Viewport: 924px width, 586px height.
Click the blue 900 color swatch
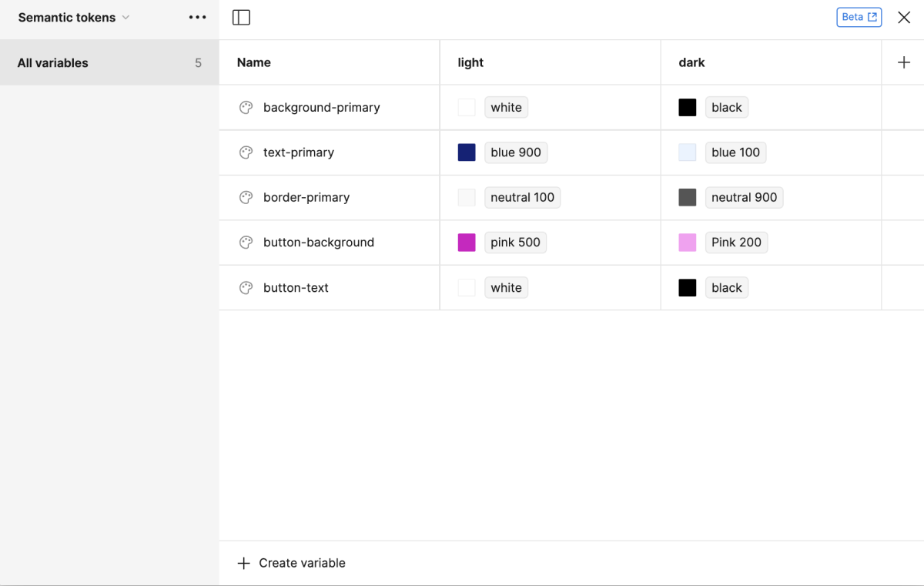467,152
